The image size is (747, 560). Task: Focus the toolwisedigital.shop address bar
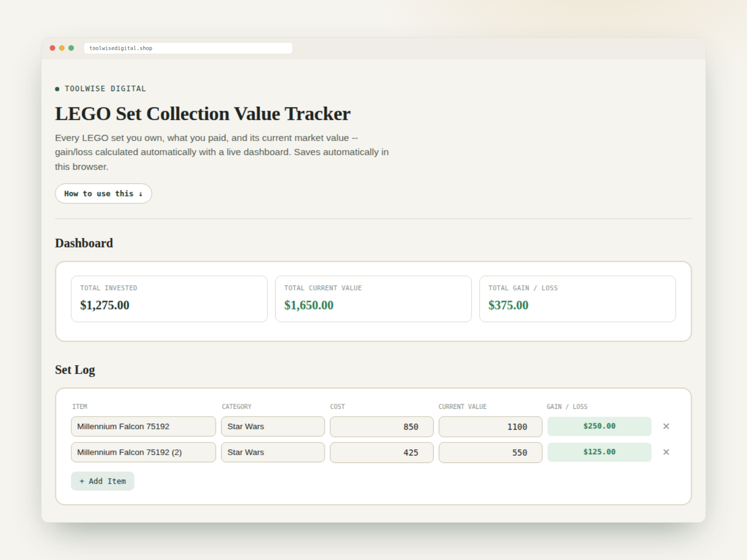pyautogui.click(x=188, y=48)
